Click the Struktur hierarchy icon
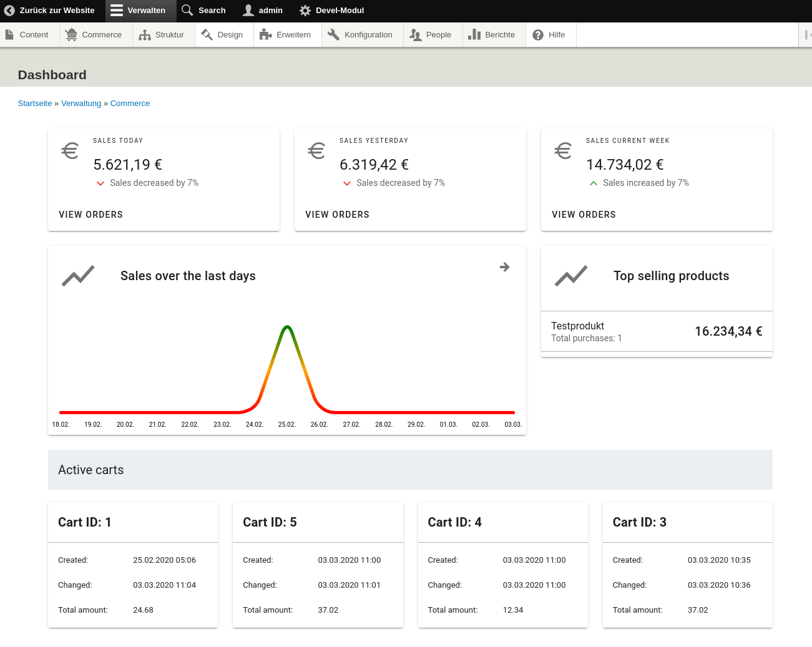The height and width of the screenshot is (647, 812). [145, 35]
